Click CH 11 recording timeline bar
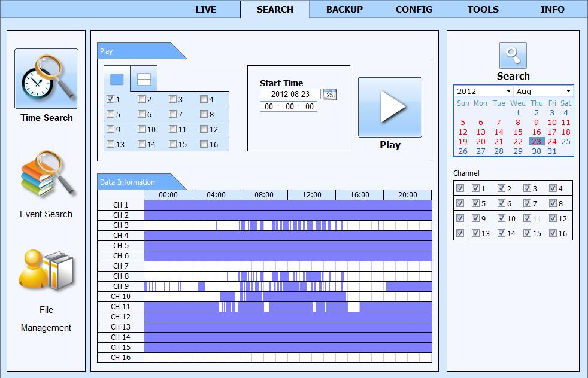The image size is (588, 378). coord(288,307)
